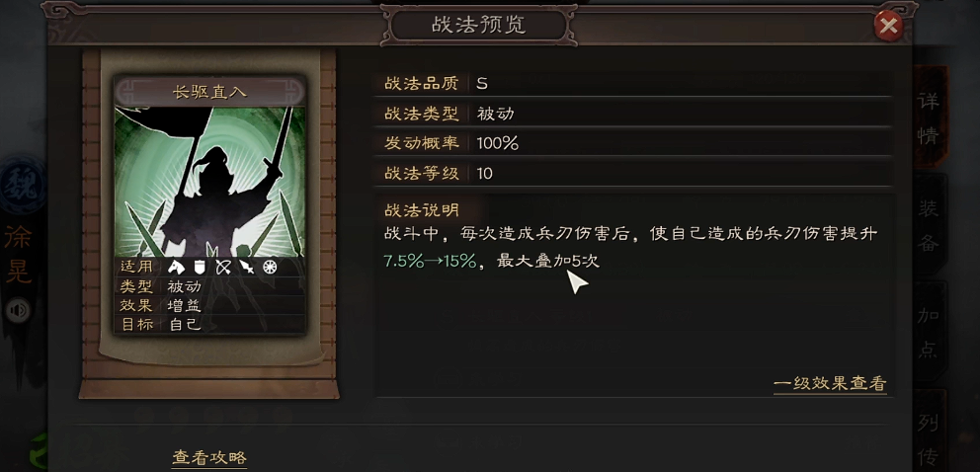Click the 长驱直入 skill card artwork
The image size is (980, 472).
tap(210, 181)
